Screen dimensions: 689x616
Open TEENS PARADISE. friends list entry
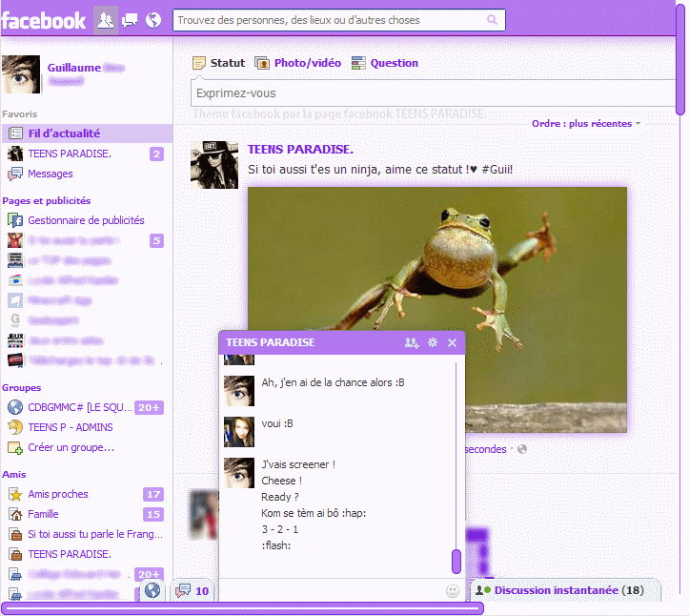pos(70,554)
